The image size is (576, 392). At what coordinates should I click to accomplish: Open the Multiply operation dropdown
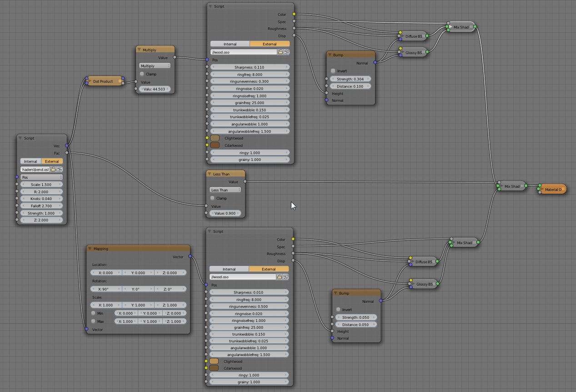pyautogui.click(x=155, y=65)
